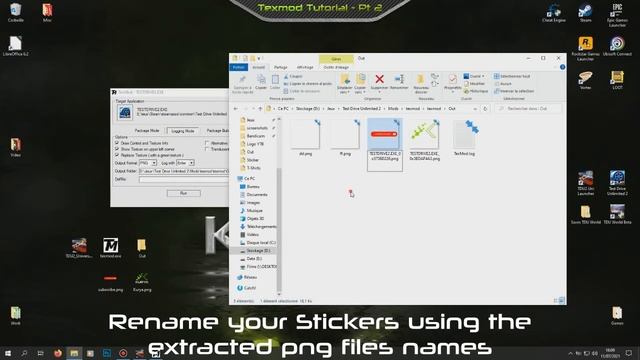The width and height of the screenshot is (640, 360).
Task: Click the Explorer back arrow navigation icon
Action: click(x=236, y=109)
